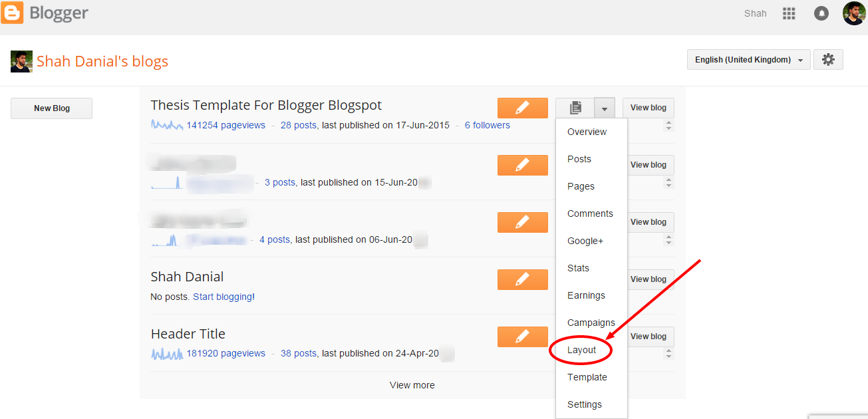This screenshot has width=868, height=419.
Task: Select Campaigns in the dropdown menu
Action: tap(591, 323)
